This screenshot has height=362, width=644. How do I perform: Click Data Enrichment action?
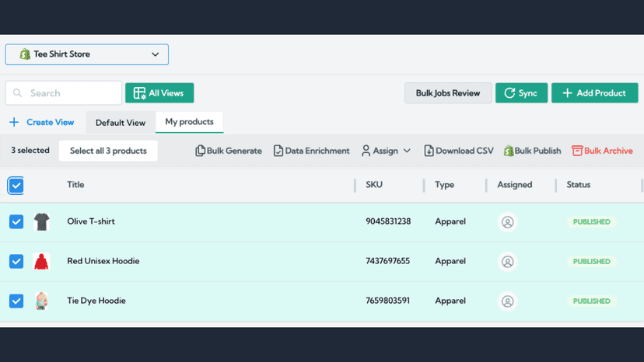click(x=311, y=151)
